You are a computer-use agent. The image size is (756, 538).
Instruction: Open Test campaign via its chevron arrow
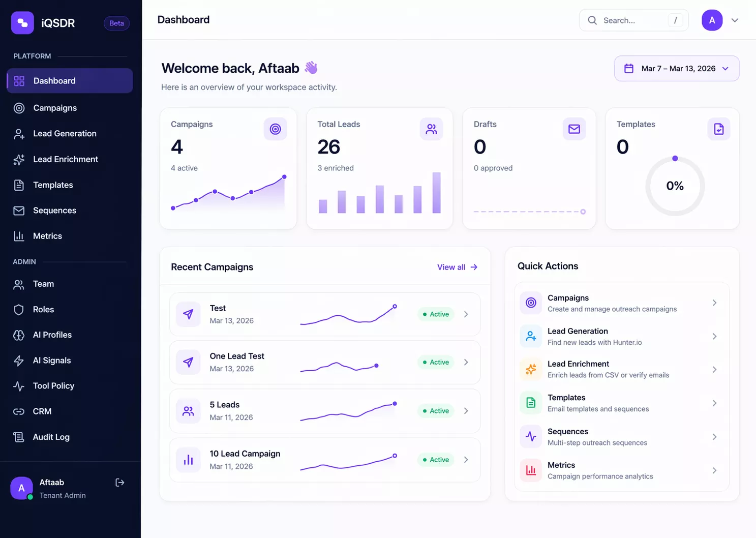tap(466, 314)
